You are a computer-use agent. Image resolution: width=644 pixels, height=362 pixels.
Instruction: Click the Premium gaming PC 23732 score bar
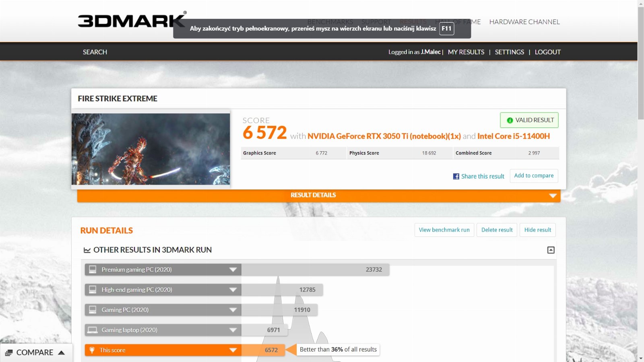coord(315,269)
